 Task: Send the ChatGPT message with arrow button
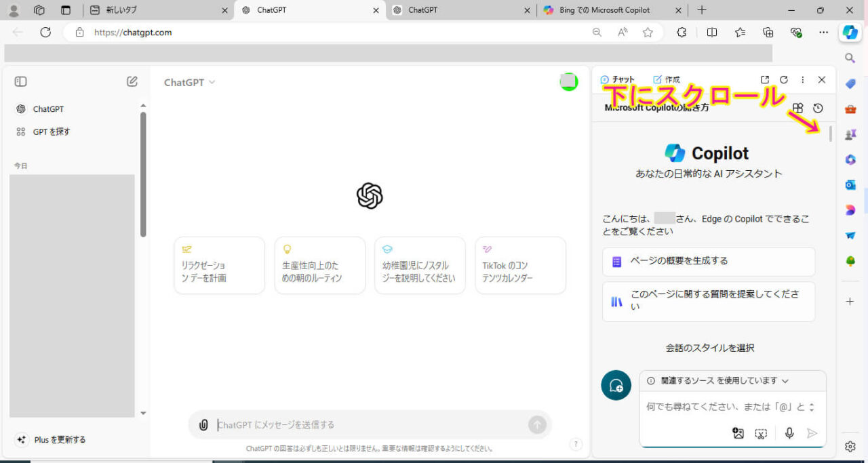537,425
